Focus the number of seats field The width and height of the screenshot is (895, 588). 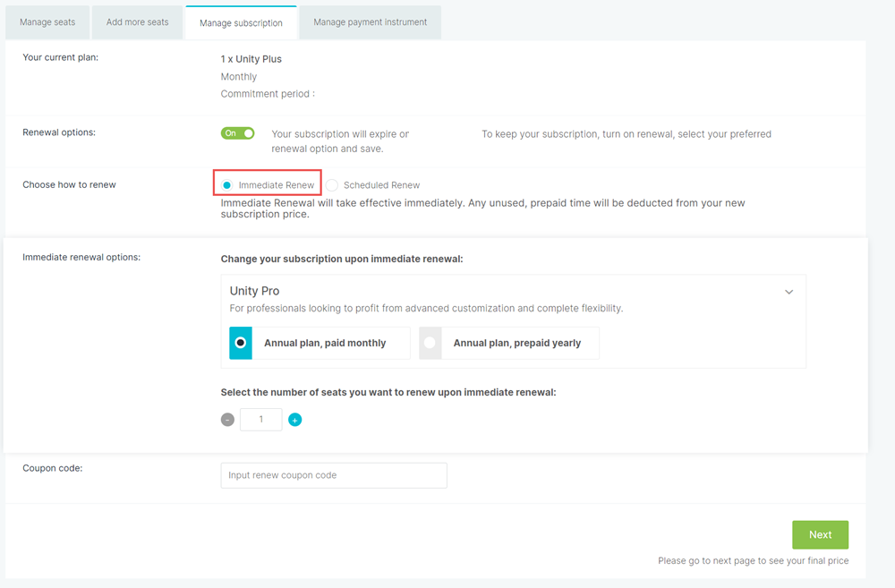pyautogui.click(x=260, y=420)
